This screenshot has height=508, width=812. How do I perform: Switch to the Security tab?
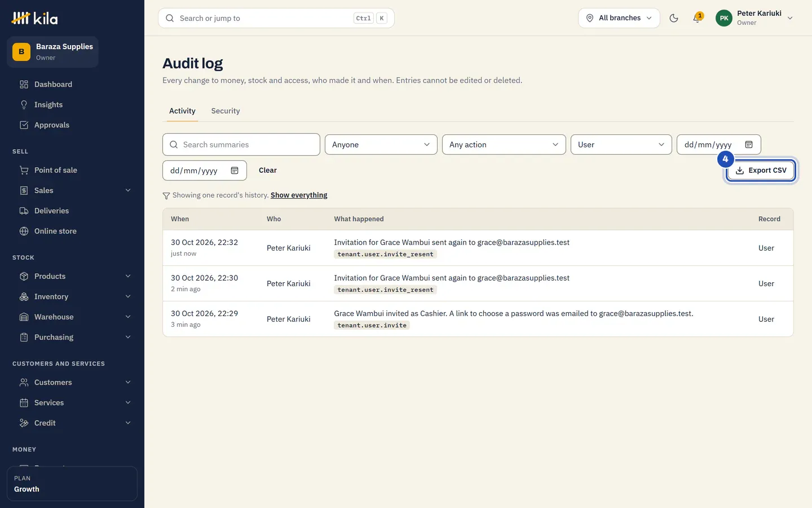(226, 111)
